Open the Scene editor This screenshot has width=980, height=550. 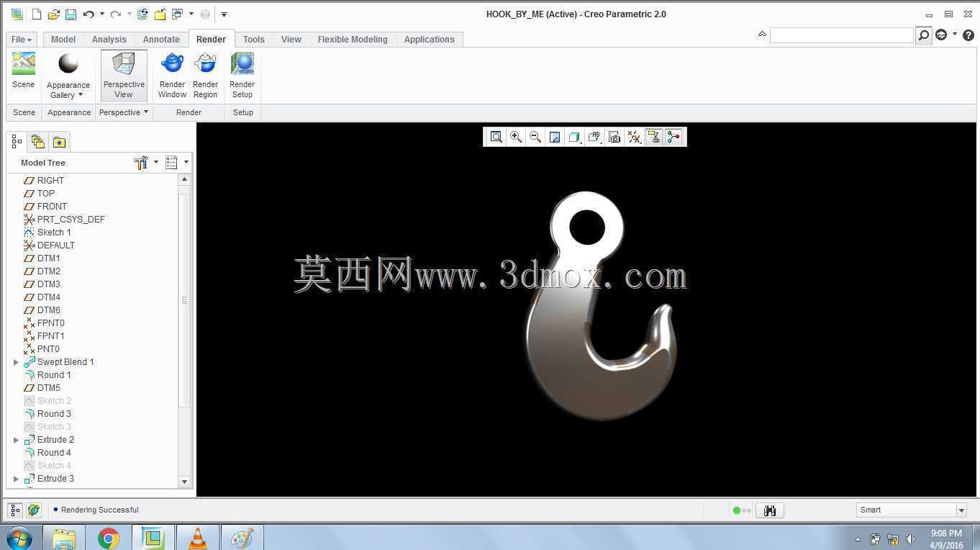click(x=23, y=71)
